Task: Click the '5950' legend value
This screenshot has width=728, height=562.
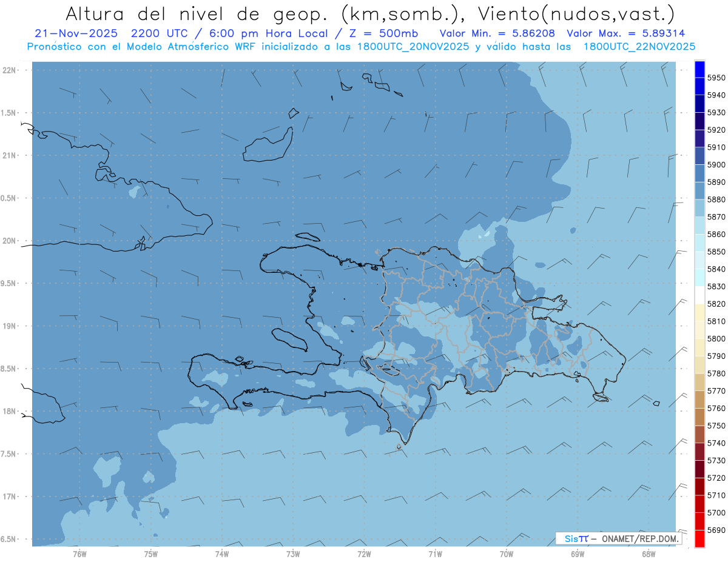Action: point(716,78)
